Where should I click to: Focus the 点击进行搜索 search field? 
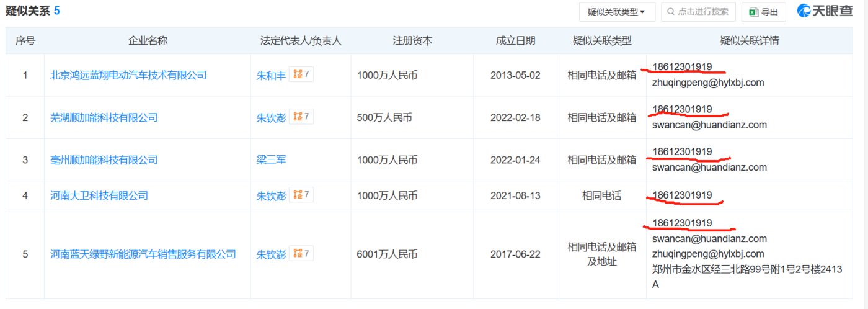(x=702, y=12)
